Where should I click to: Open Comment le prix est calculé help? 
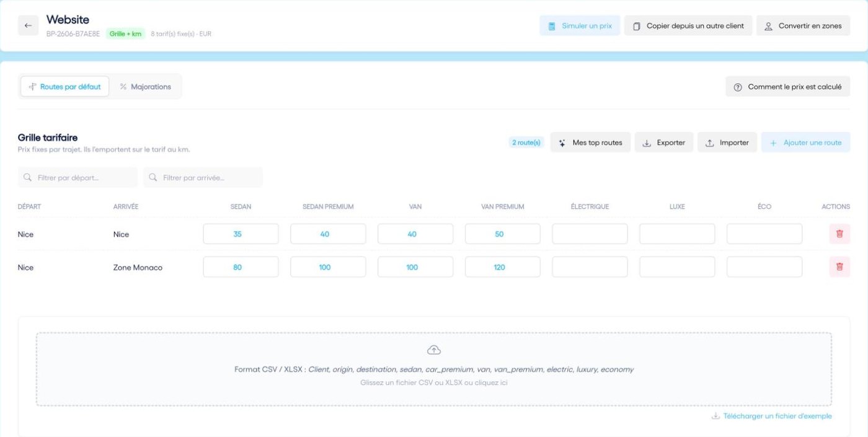point(787,87)
